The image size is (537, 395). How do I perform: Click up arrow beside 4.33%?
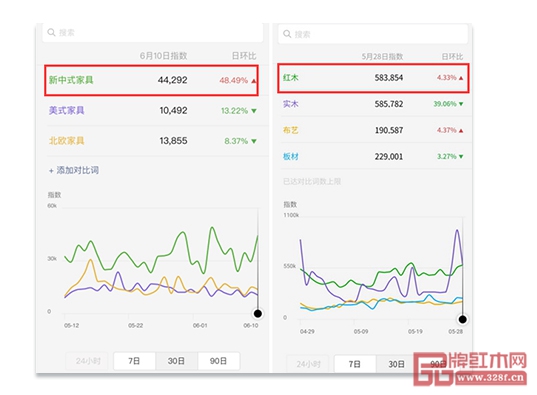(x=461, y=78)
